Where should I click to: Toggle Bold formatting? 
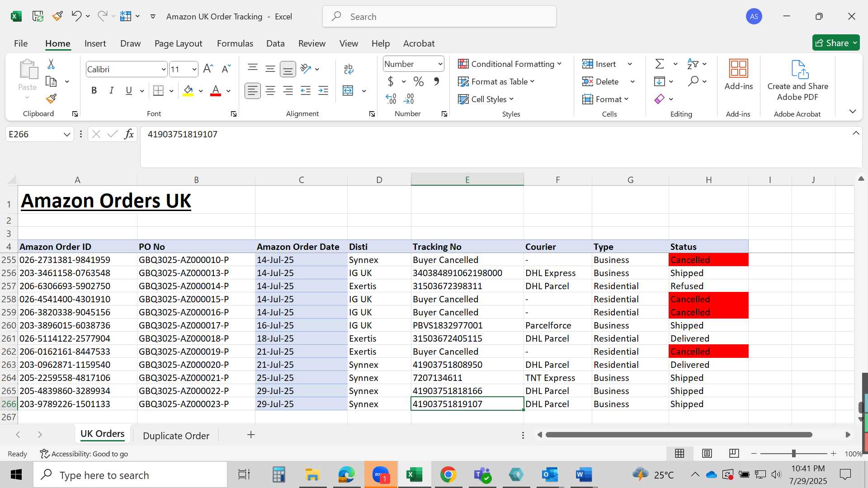(x=94, y=91)
